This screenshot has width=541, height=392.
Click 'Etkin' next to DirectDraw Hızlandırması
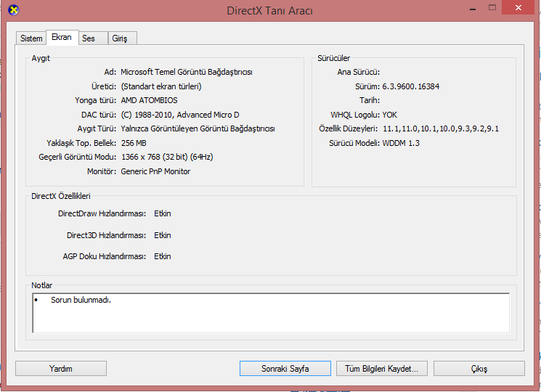pos(163,213)
